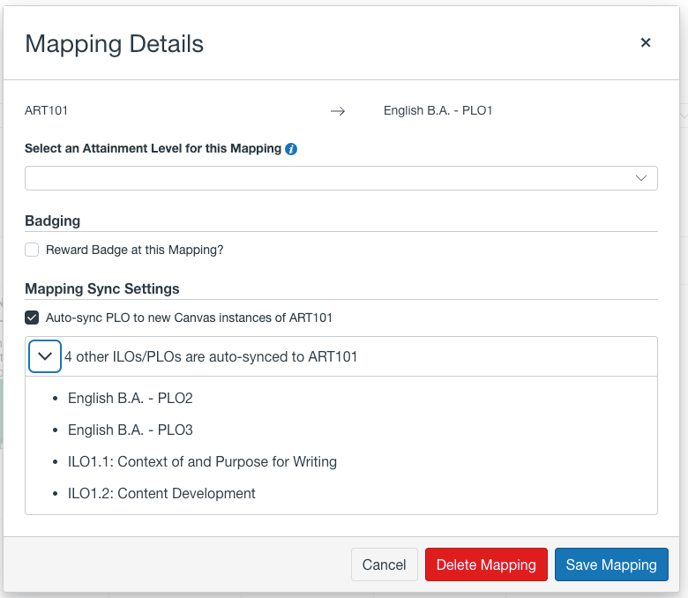This screenshot has width=688, height=598.
Task: Click the Badging section heading
Action: [x=53, y=221]
